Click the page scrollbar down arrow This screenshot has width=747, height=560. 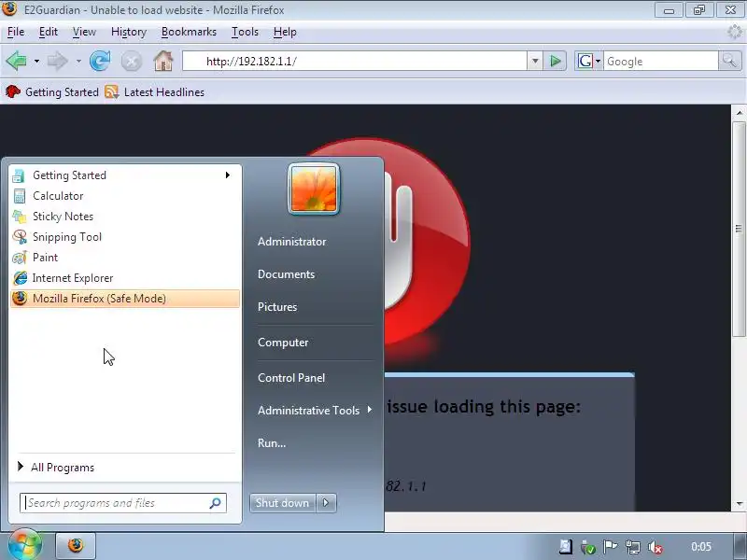click(x=739, y=503)
